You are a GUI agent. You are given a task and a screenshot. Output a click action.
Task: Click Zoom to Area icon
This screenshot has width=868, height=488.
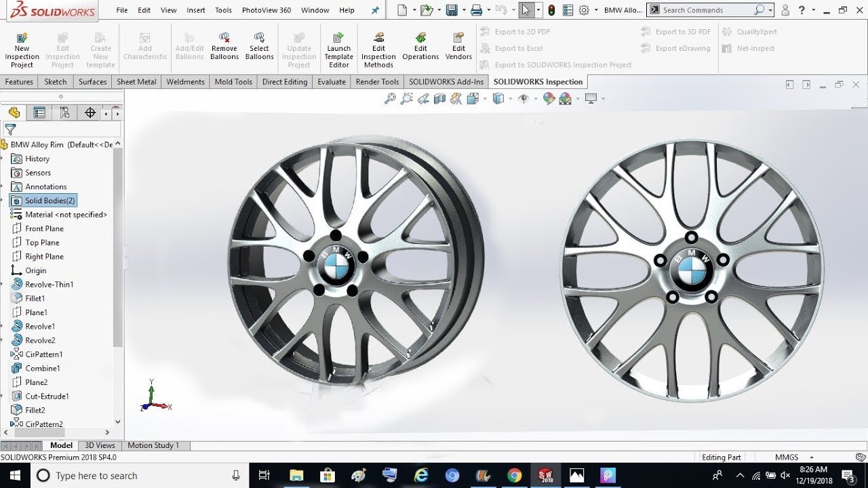[406, 99]
